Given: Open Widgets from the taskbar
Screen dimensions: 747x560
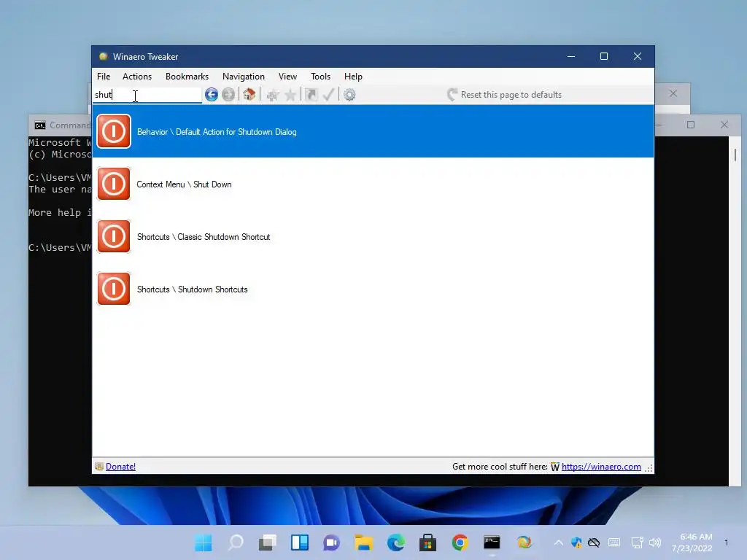Looking at the screenshot, I should pyautogui.click(x=300, y=542).
